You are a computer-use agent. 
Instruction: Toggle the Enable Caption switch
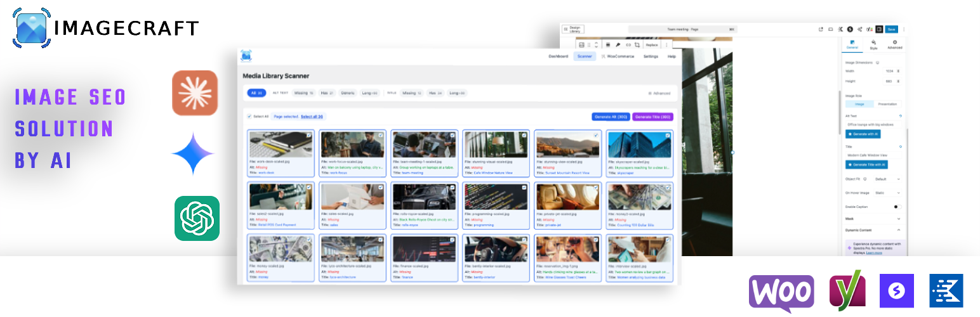coord(897,207)
